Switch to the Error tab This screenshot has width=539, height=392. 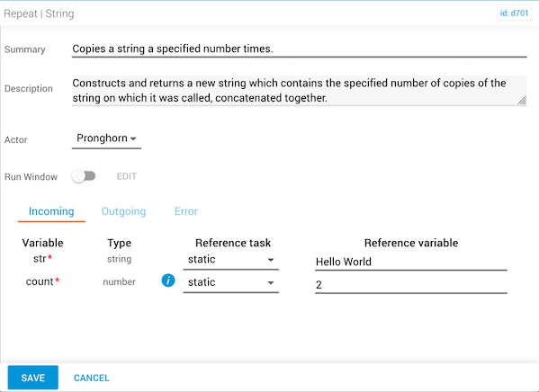(186, 211)
